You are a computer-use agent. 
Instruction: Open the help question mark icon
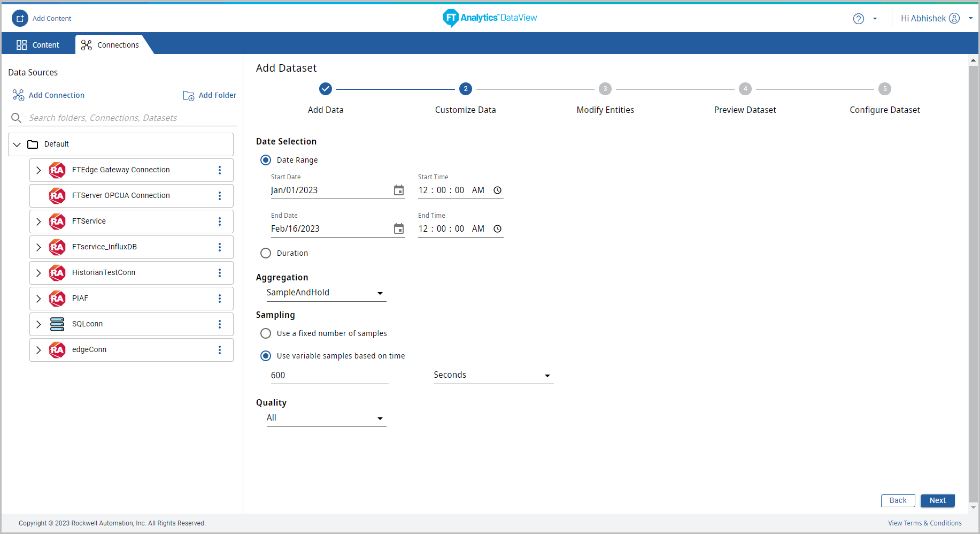pyautogui.click(x=859, y=19)
